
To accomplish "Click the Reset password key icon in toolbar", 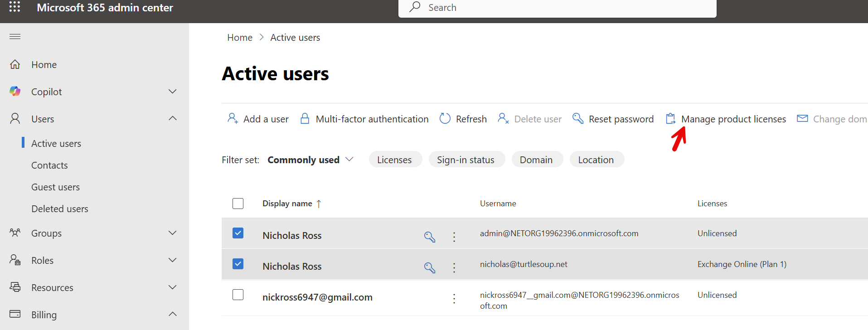I will (x=578, y=119).
